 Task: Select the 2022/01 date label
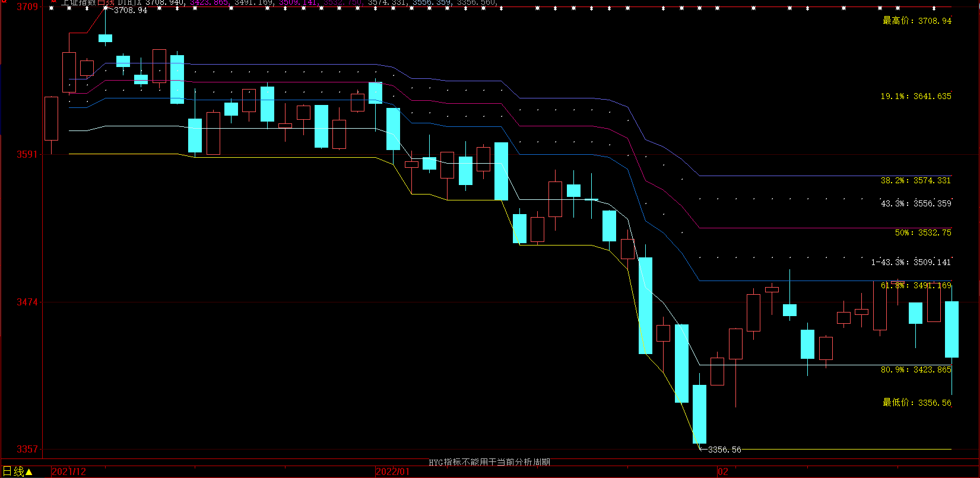tap(393, 472)
